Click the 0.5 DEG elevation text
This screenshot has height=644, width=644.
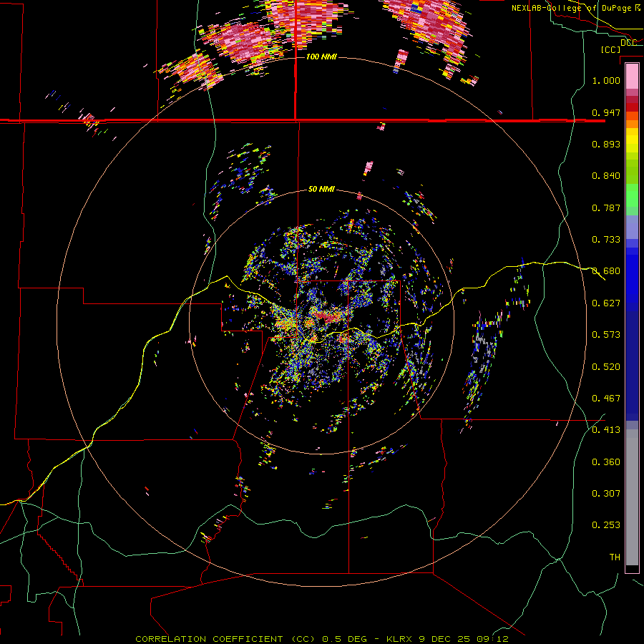343,639
